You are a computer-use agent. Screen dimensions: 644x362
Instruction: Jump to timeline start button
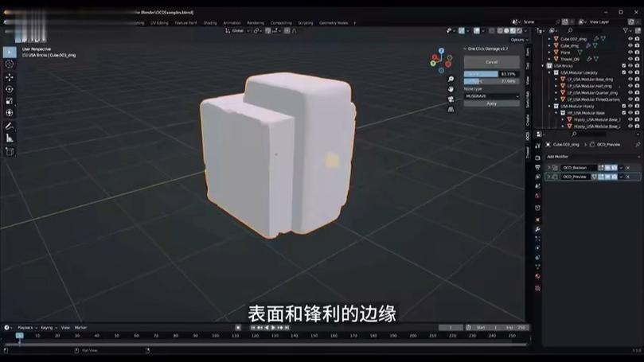click(253, 328)
